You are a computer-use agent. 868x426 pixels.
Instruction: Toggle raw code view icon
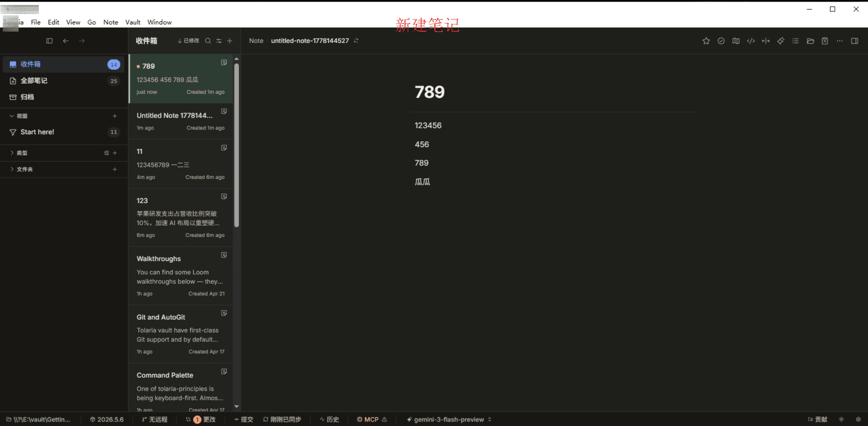[x=751, y=41]
